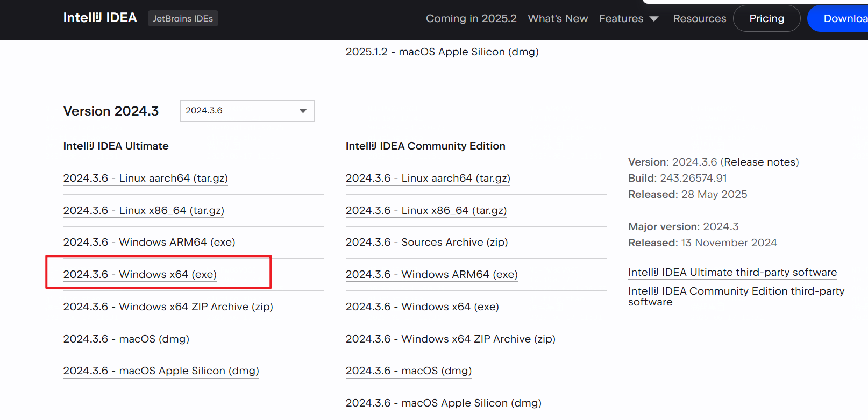The height and width of the screenshot is (420, 868).
Task: Click build number 243.26574.91
Action: pos(693,178)
